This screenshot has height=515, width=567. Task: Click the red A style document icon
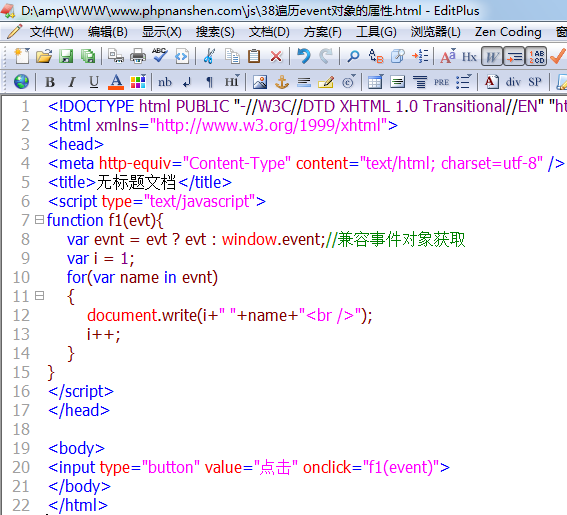point(491,82)
